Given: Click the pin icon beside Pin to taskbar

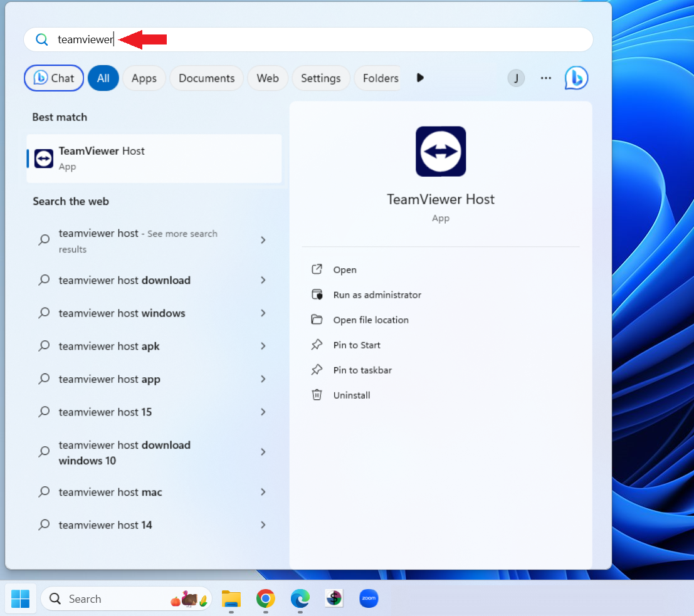Looking at the screenshot, I should click(317, 370).
